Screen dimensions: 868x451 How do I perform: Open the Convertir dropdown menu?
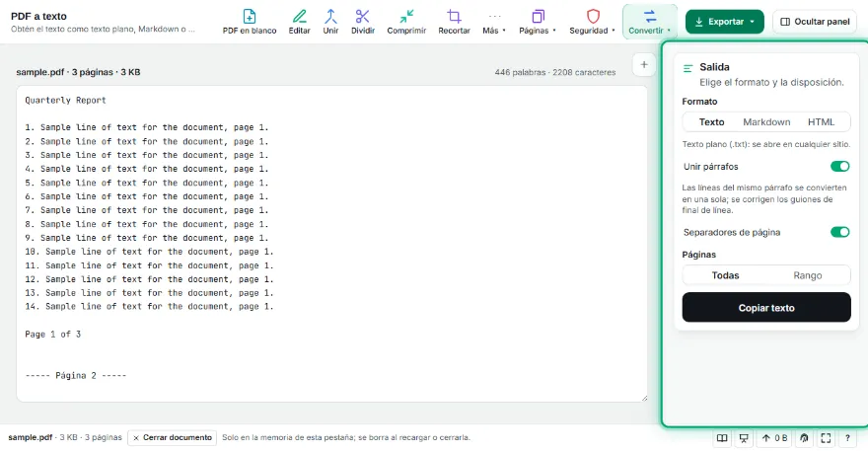point(649,22)
